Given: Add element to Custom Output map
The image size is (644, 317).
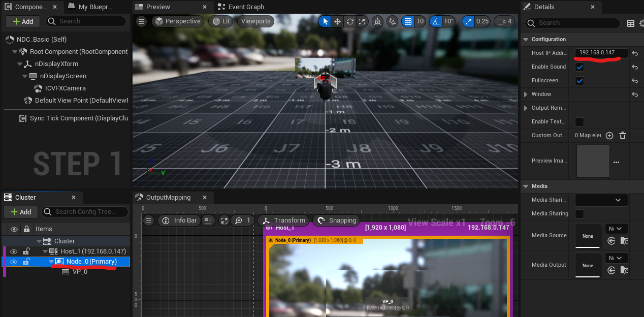Looking at the screenshot, I should pos(609,136).
